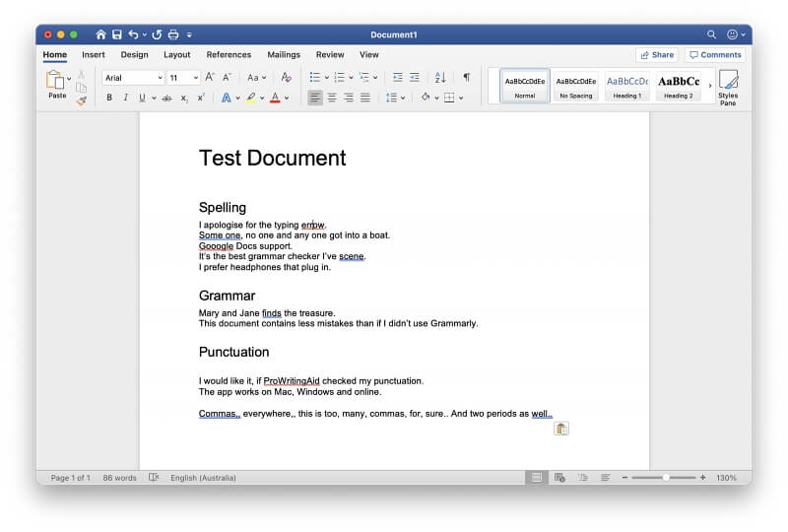Open the References tab
Viewport: 788px width, 532px height.
(229, 54)
